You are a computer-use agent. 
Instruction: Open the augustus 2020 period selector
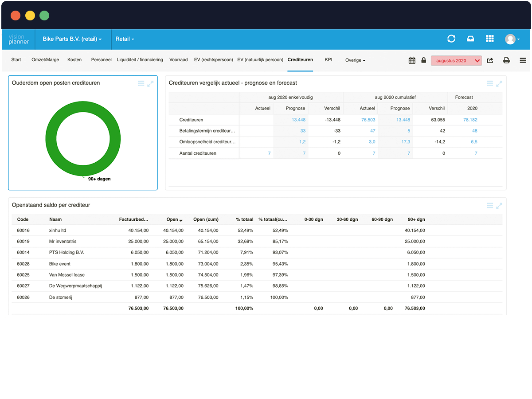[x=456, y=61]
